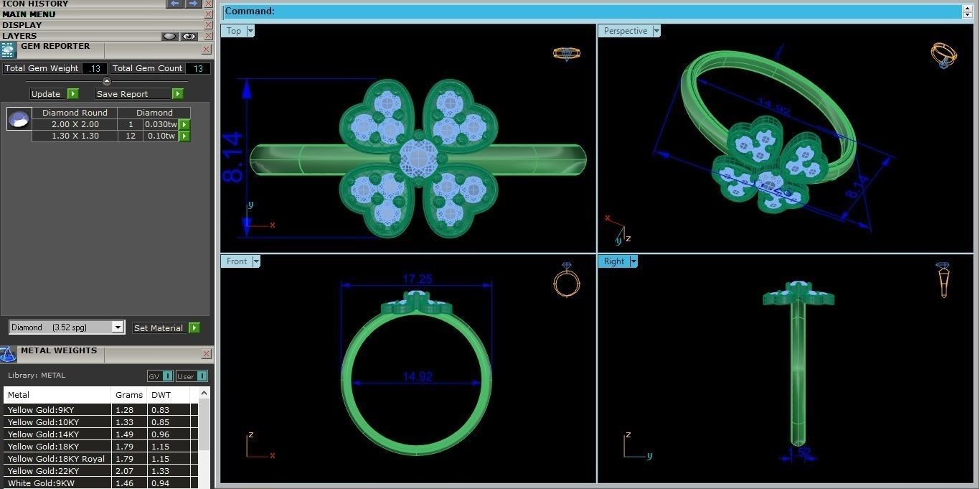Screen dimensions: 980x489
Task: Click green arrow on 0.030tw row
Action: [184, 125]
